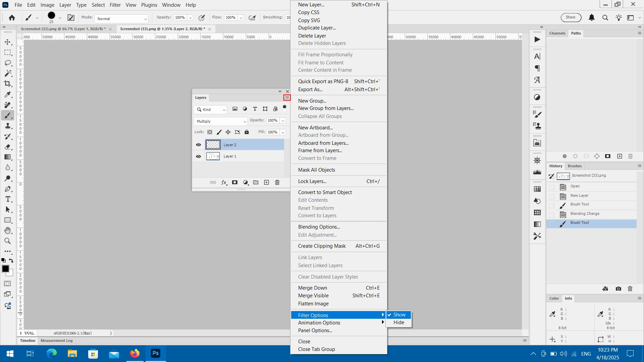Open the Multiply blend mode dropdown
The width and height of the screenshot is (644, 362).
pos(221,121)
